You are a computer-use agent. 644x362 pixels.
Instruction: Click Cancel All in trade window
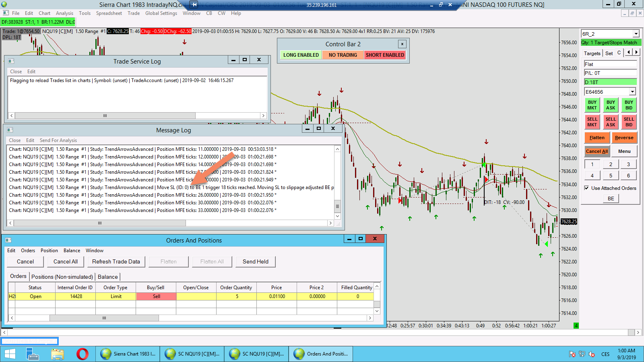[597, 151]
